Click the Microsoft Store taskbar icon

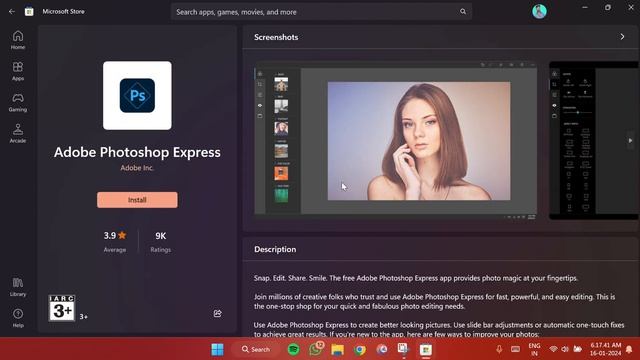tap(426, 350)
